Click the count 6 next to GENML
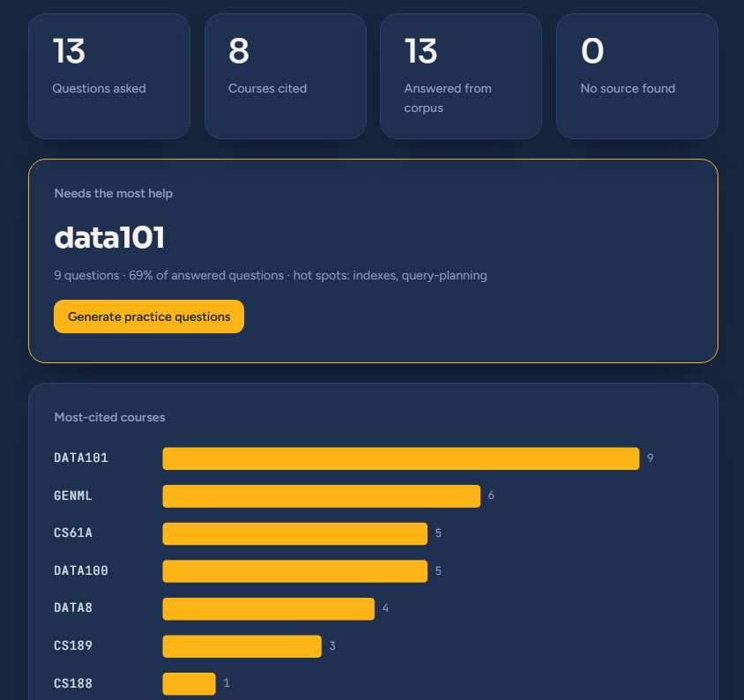The height and width of the screenshot is (700, 744). click(x=491, y=495)
